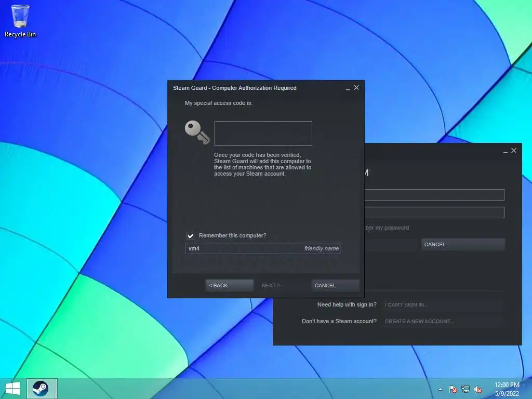Focus the special access code field
Viewport: 532px width, 399px height.
pyautogui.click(x=263, y=134)
